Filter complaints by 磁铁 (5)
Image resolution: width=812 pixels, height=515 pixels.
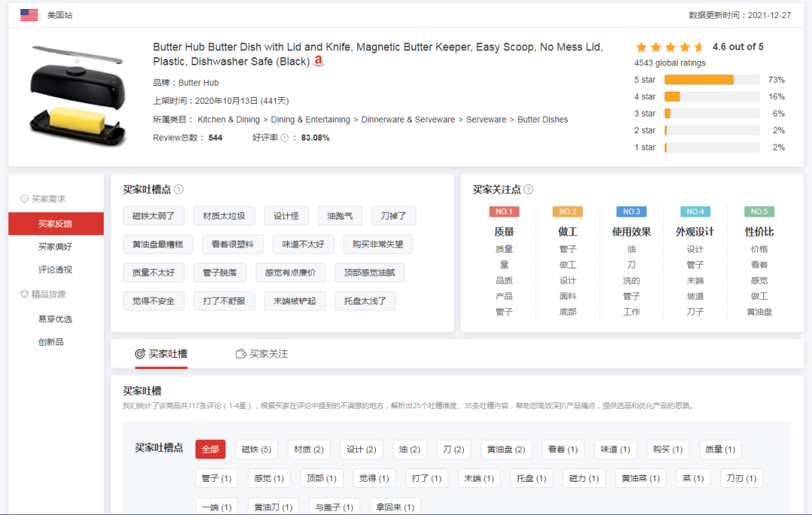[256, 450]
